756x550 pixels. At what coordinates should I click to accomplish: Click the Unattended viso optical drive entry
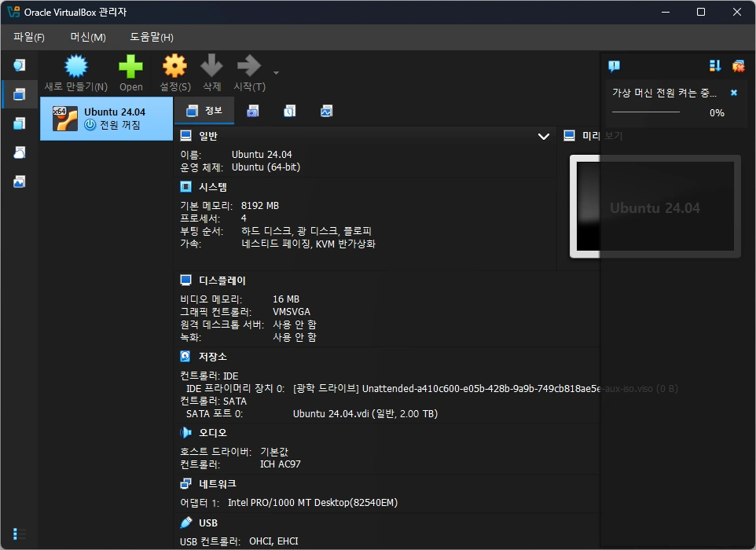(485, 388)
